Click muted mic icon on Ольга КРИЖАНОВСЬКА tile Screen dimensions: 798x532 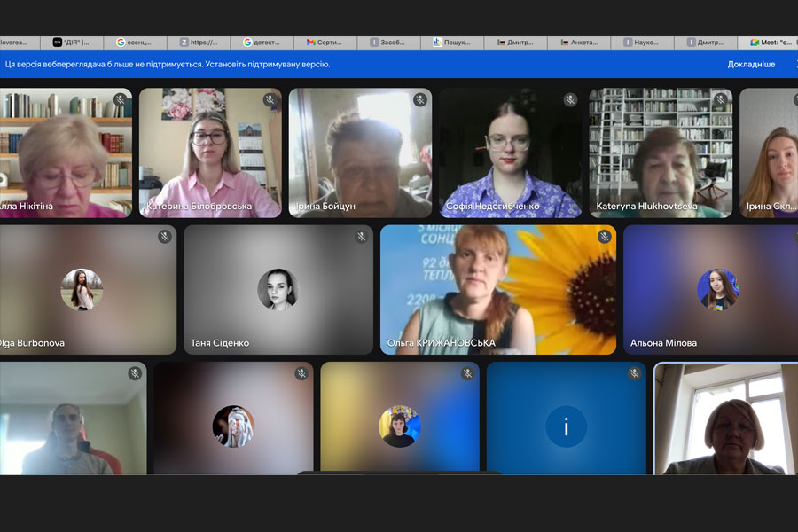pyautogui.click(x=605, y=237)
